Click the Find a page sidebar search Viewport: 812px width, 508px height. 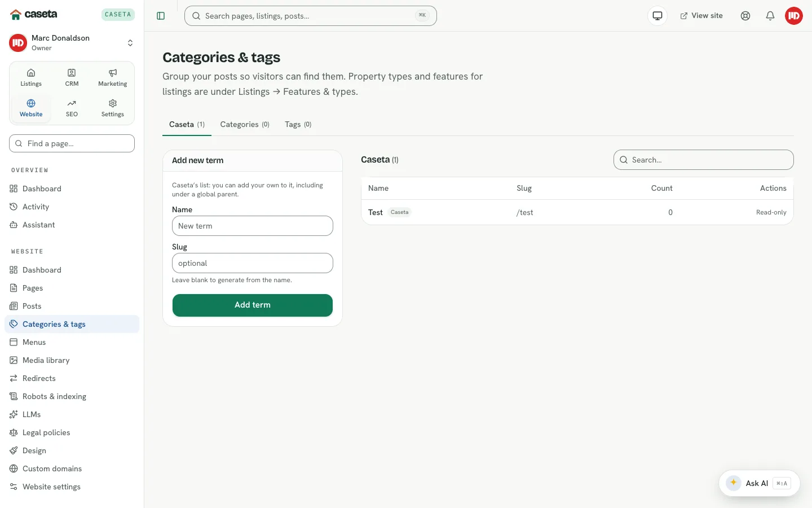[x=72, y=143]
